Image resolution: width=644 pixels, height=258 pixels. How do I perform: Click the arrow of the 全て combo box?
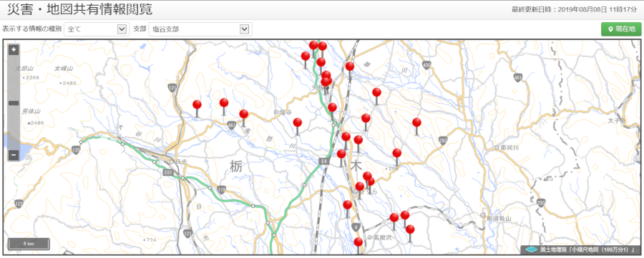point(122,29)
